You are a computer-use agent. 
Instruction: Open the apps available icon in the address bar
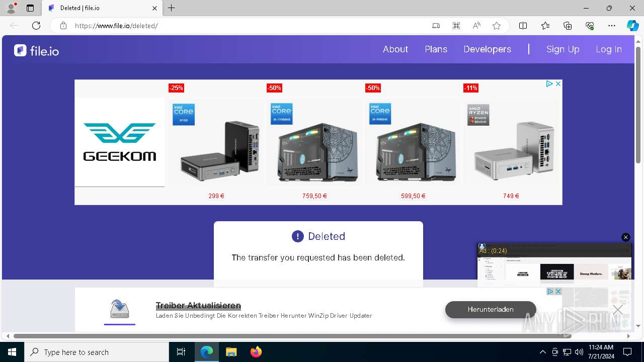(456, 26)
